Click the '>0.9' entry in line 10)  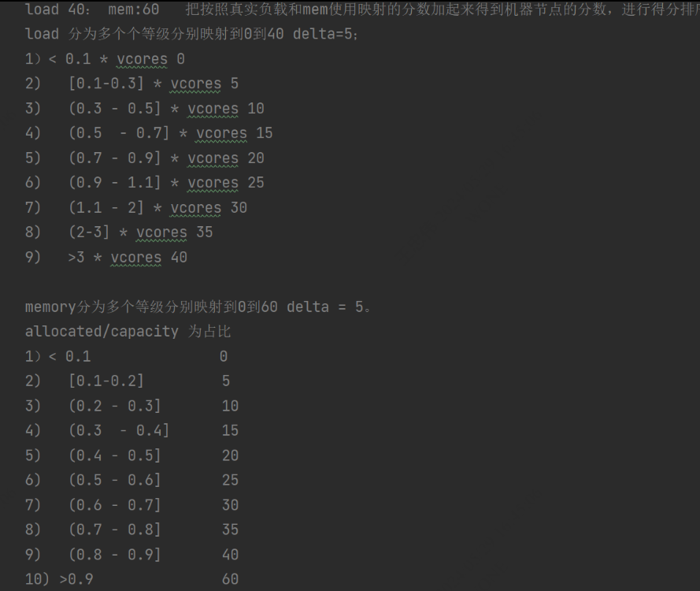pos(76,579)
